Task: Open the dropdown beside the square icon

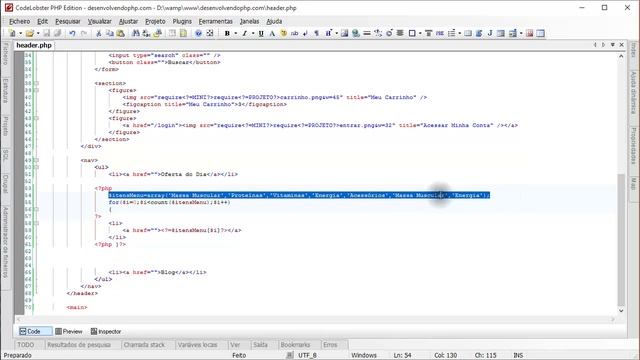Action: (x=420, y=33)
